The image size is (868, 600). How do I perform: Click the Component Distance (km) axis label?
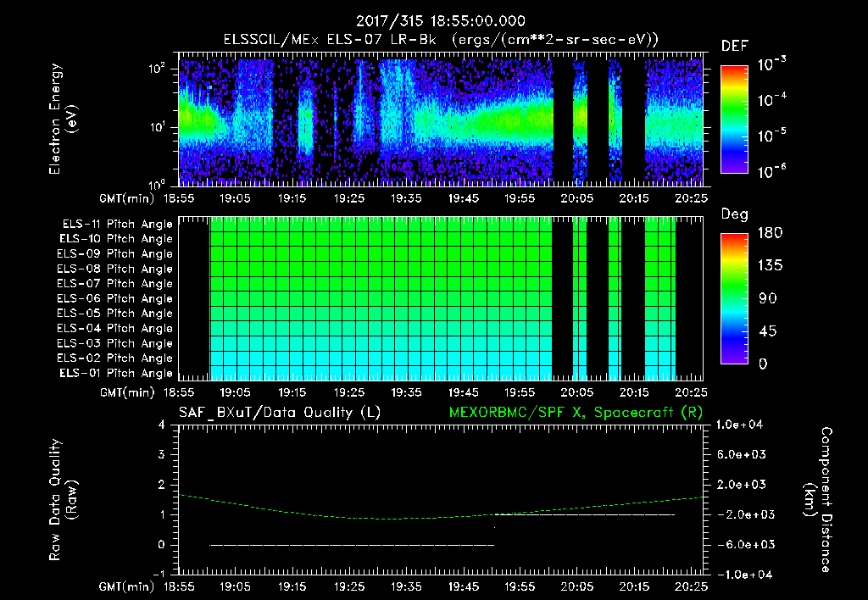point(818,499)
